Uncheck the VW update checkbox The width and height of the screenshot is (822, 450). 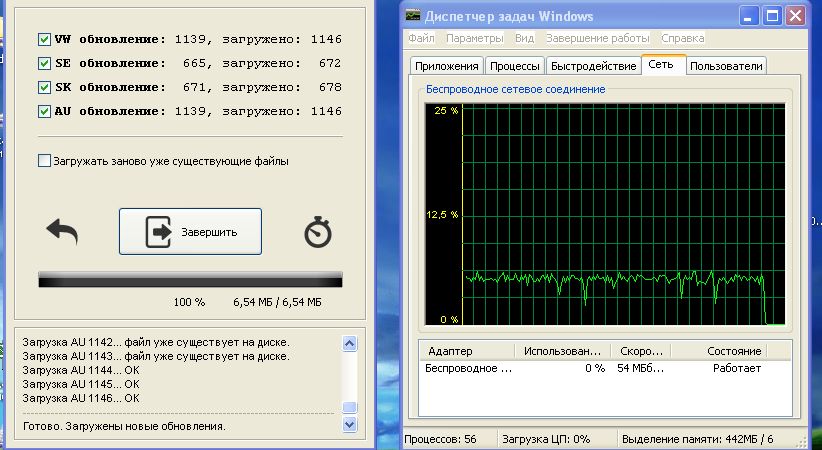tap(44, 39)
